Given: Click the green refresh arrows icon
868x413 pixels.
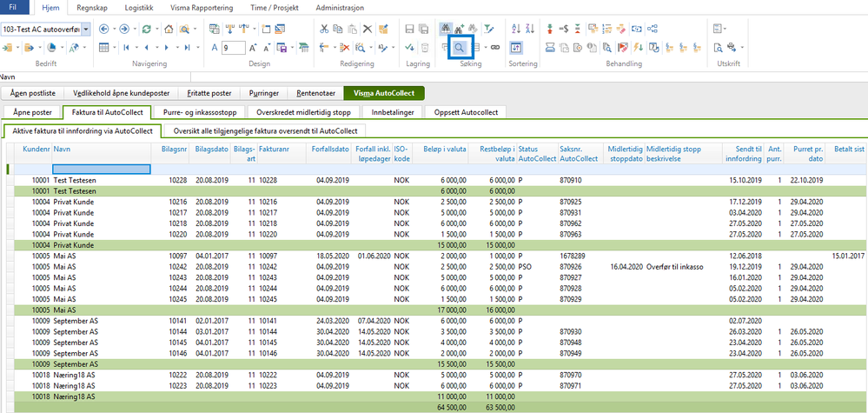Looking at the screenshot, I should point(147,29).
